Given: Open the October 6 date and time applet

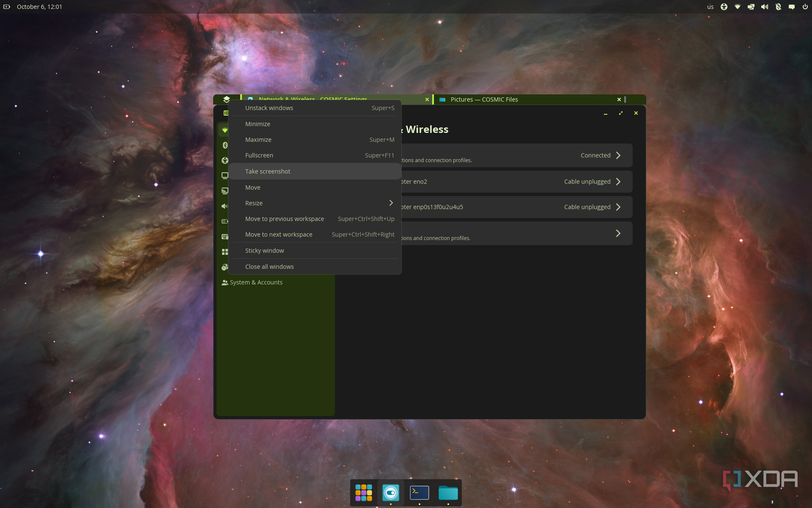Looking at the screenshot, I should point(39,7).
